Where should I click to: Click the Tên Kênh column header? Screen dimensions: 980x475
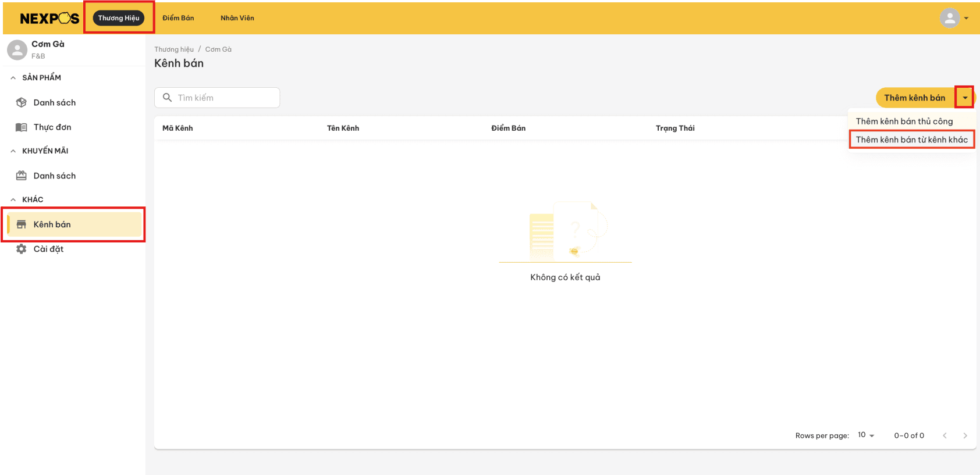tap(343, 128)
